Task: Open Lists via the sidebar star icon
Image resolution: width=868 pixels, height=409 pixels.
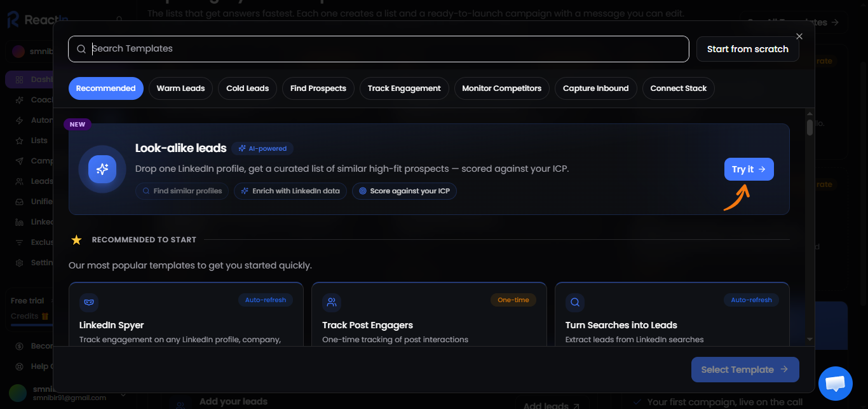Action: 18,141
